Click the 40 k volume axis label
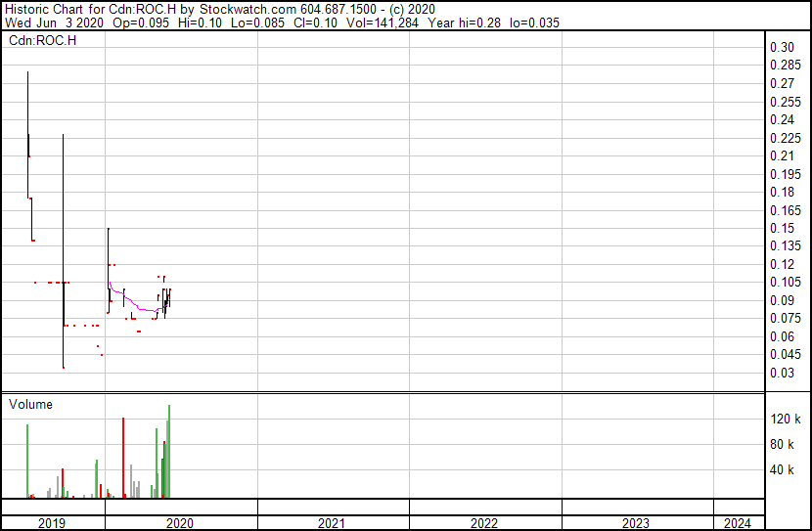Image resolution: width=812 pixels, height=531 pixels. (x=782, y=469)
